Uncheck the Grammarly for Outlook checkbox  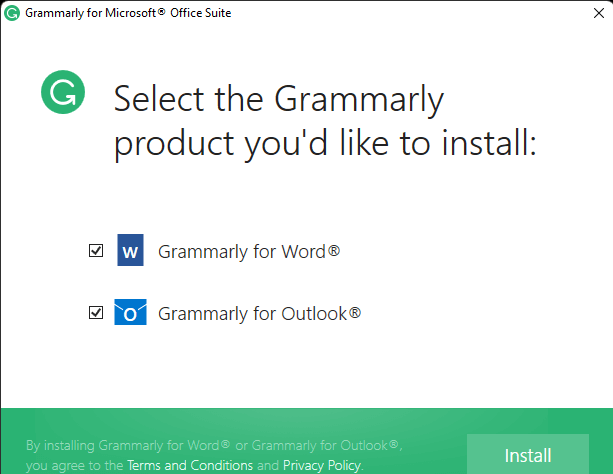[x=96, y=312]
